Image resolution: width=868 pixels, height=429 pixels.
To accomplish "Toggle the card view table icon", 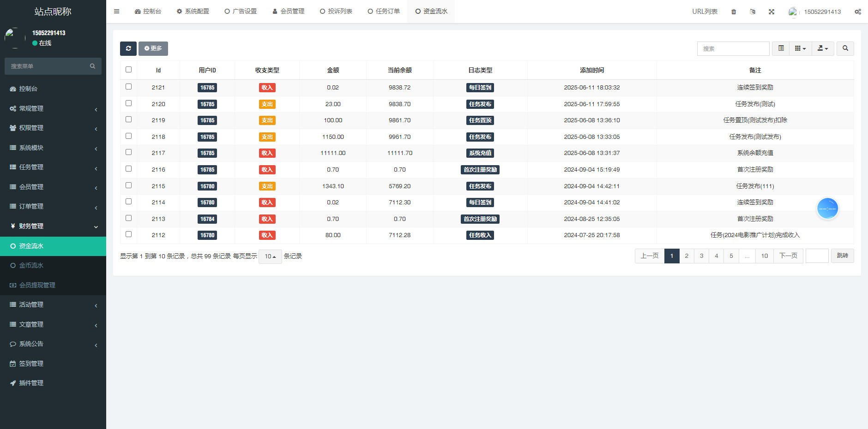I will [x=781, y=48].
